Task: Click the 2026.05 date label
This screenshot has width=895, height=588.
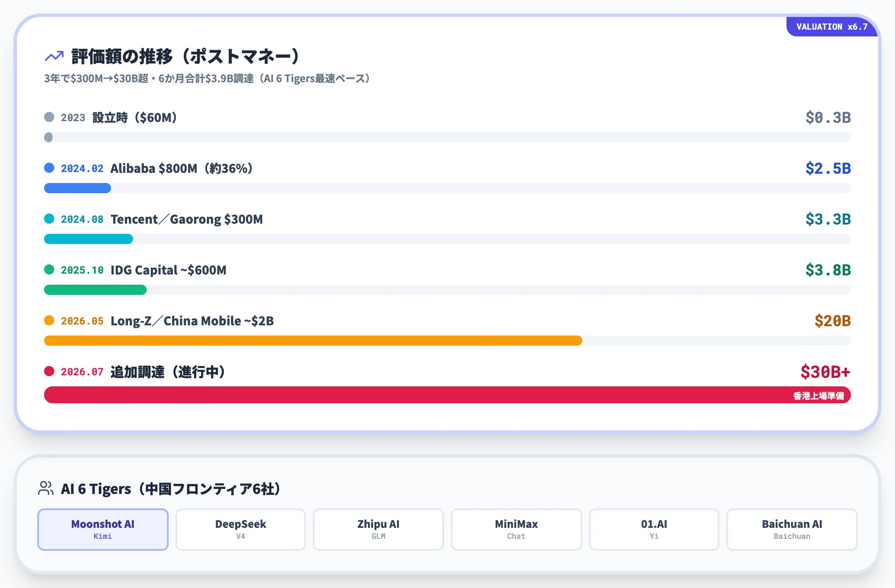Action: click(82, 321)
